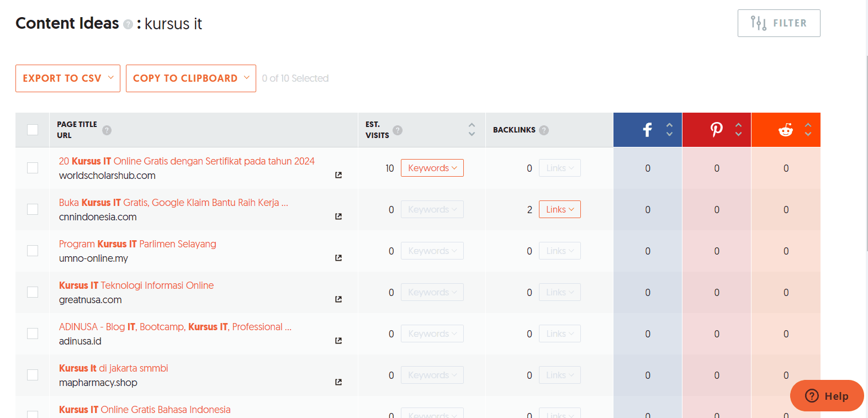The height and width of the screenshot is (418, 868).
Task: Check the umno-online.my row checkbox
Action: point(33,251)
